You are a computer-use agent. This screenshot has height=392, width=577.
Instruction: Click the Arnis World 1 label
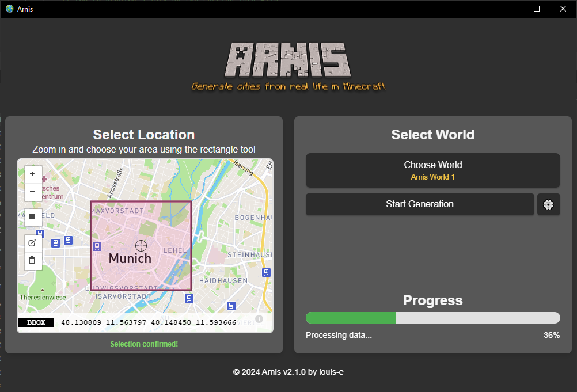tap(432, 177)
